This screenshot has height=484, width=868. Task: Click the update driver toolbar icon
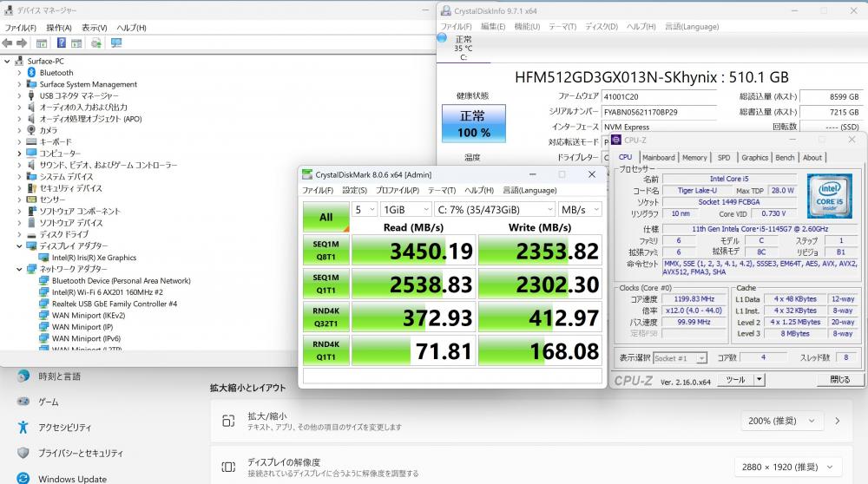[x=95, y=43]
